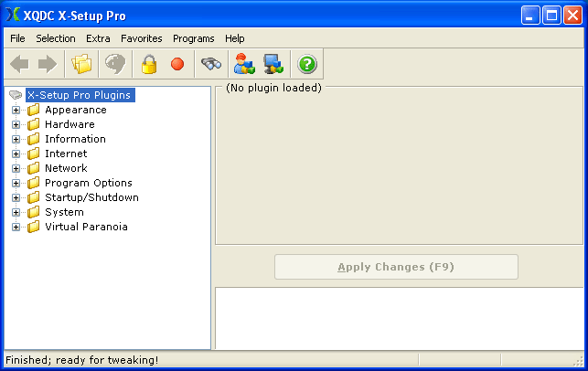588x371 pixels.
Task: Click the white description box below Apply Changes
Action: tap(400, 319)
